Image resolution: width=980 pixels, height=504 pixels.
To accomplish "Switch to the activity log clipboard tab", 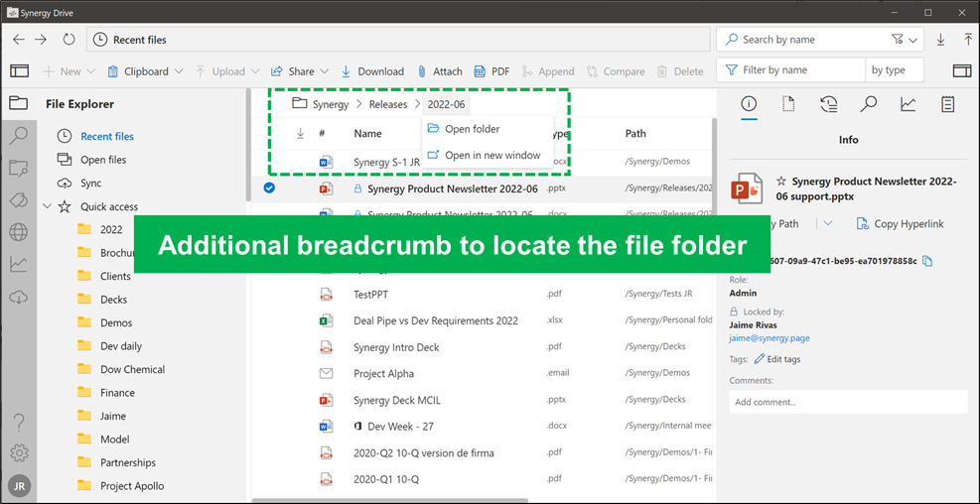I will coord(948,104).
